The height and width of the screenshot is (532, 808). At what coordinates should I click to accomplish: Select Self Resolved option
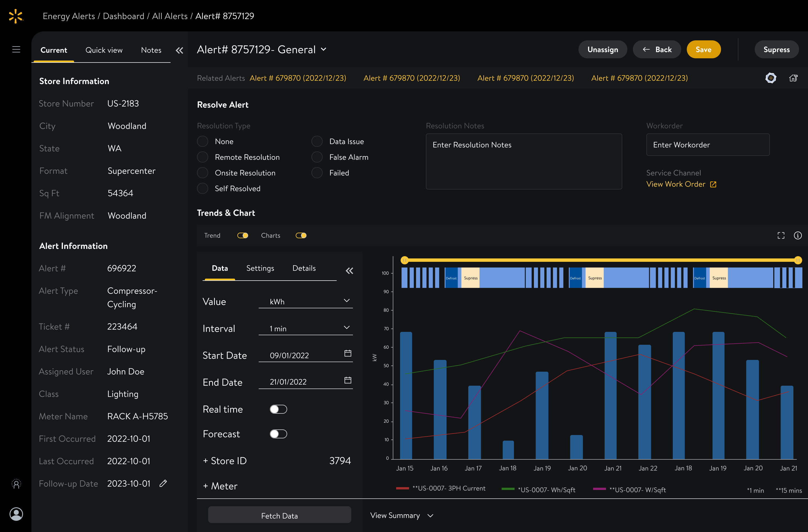click(203, 188)
